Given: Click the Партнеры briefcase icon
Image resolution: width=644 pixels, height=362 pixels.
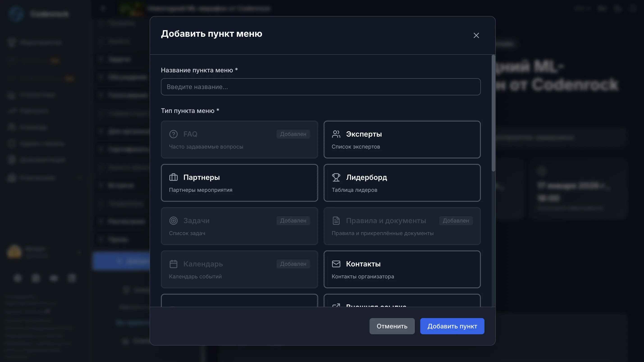Looking at the screenshot, I should (174, 177).
